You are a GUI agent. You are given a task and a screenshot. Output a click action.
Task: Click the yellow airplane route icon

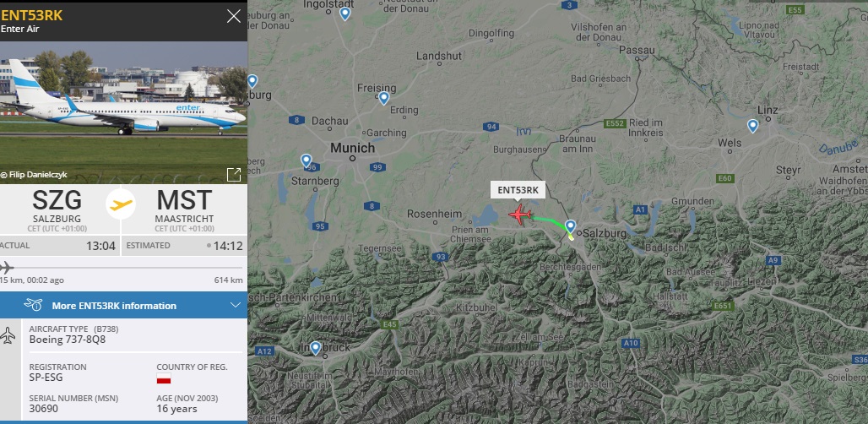(121, 204)
